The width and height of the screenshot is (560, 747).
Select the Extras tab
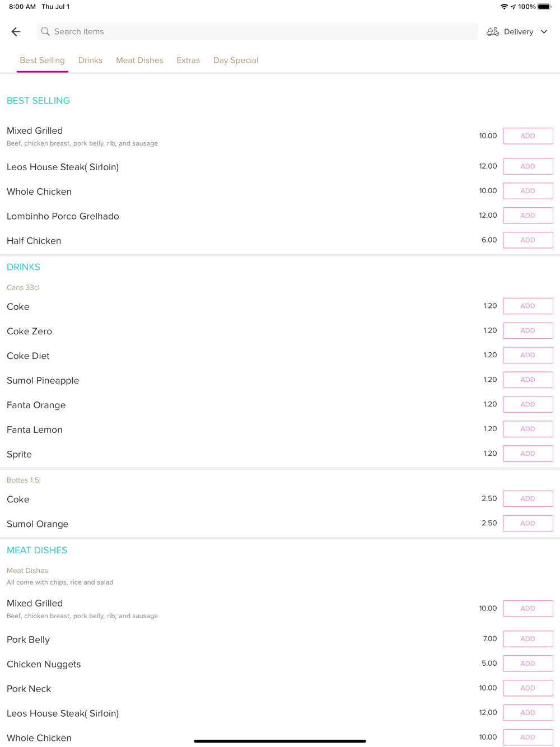(188, 60)
